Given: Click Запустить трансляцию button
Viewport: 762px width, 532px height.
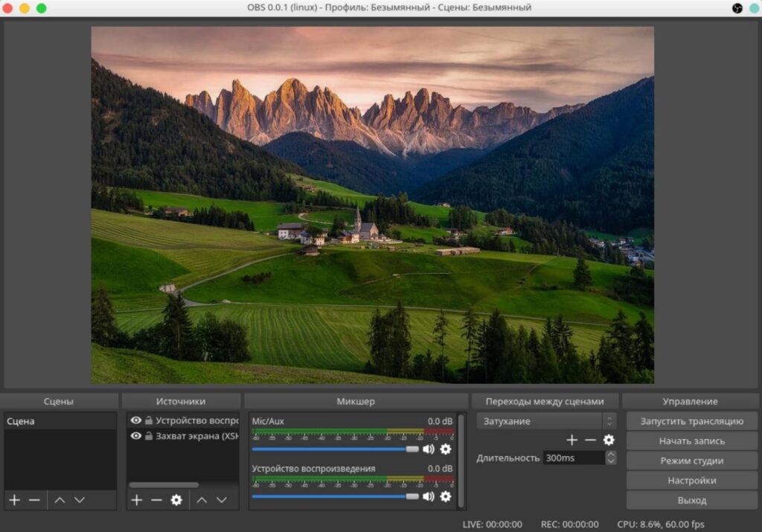Looking at the screenshot, I should 691,421.
